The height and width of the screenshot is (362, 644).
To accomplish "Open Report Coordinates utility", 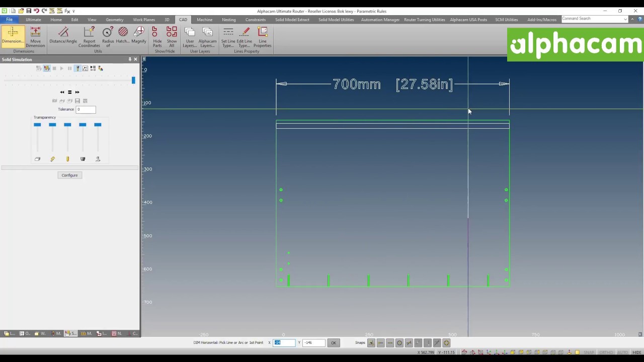I will pos(89,37).
